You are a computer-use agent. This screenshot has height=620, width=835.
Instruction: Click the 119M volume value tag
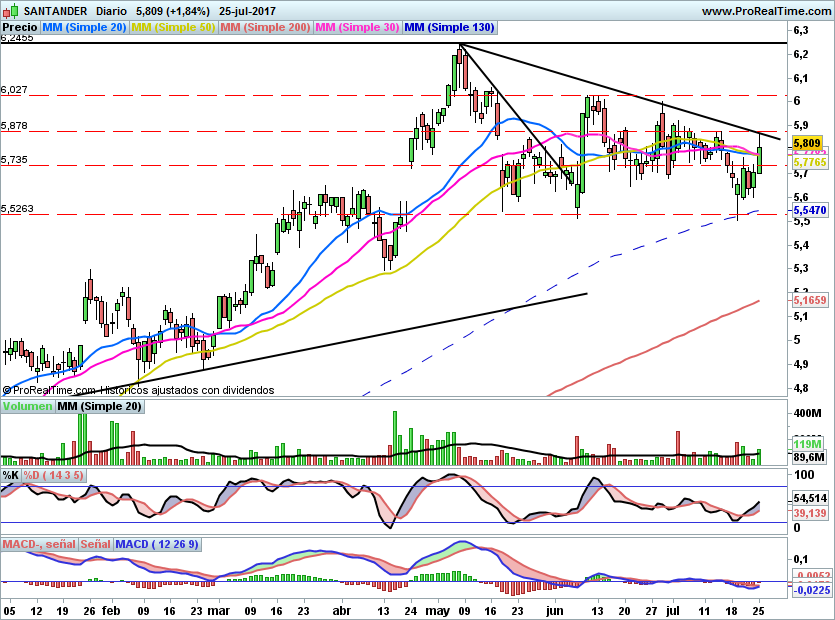pos(807,444)
